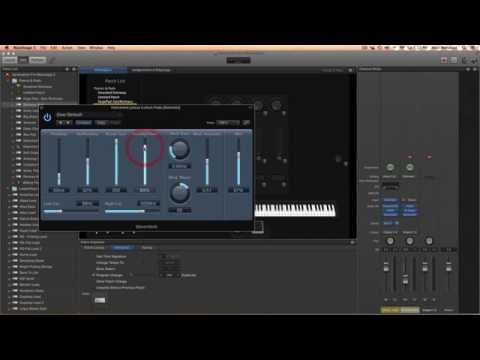Click the High Cut horizontal slider

[x=132, y=211]
